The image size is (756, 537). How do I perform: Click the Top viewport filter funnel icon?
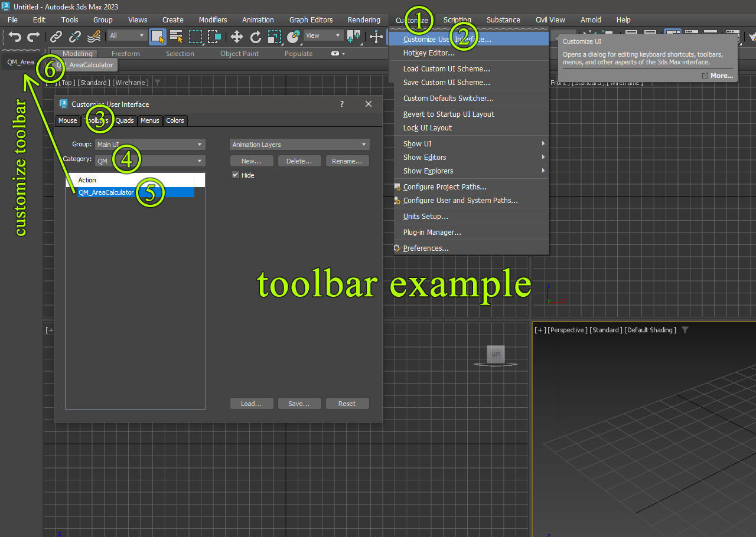[x=158, y=83]
